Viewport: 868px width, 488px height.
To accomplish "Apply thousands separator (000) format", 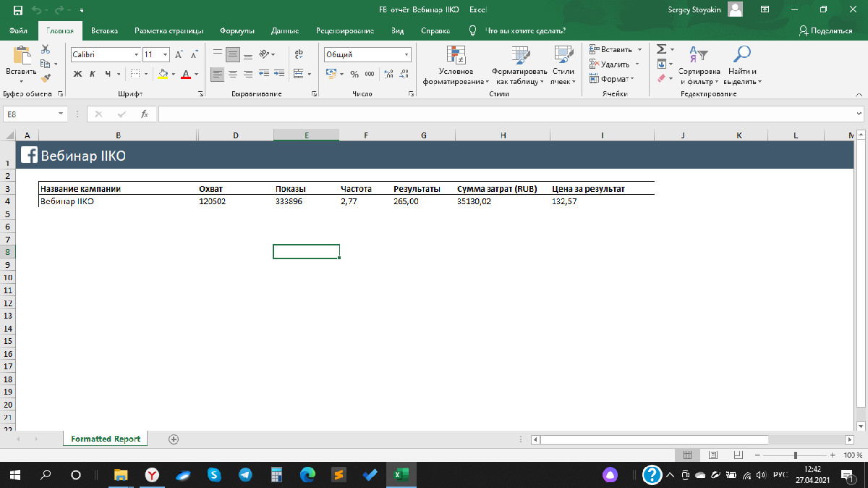I will 370,74.
